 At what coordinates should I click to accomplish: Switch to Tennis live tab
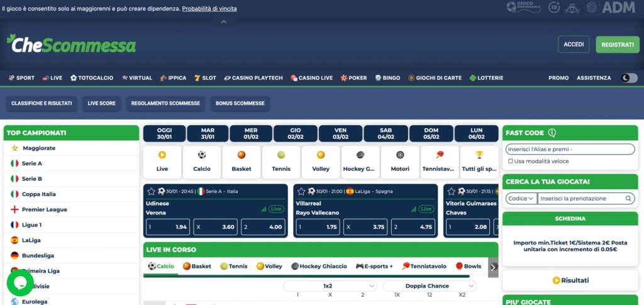(234, 267)
